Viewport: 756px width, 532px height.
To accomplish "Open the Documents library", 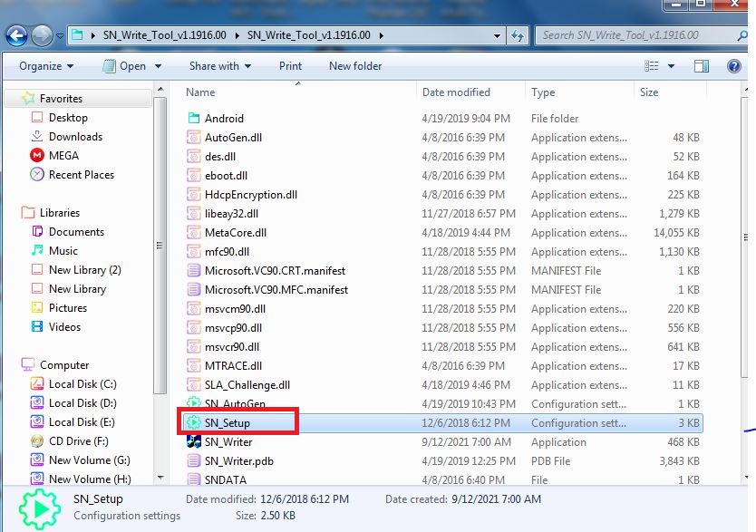I will click(76, 232).
